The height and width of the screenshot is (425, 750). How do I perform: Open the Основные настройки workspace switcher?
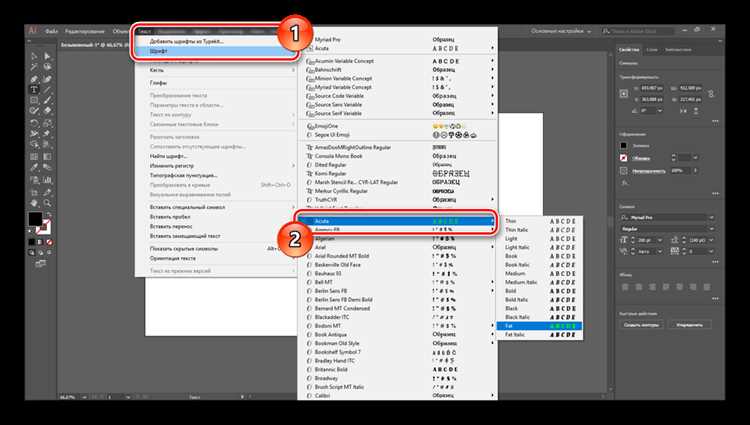561,31
